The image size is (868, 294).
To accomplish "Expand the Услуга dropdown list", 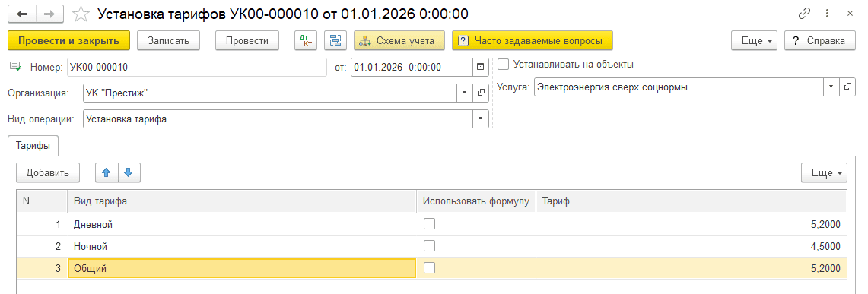I will pyautogui.click(x=831, y=87).
